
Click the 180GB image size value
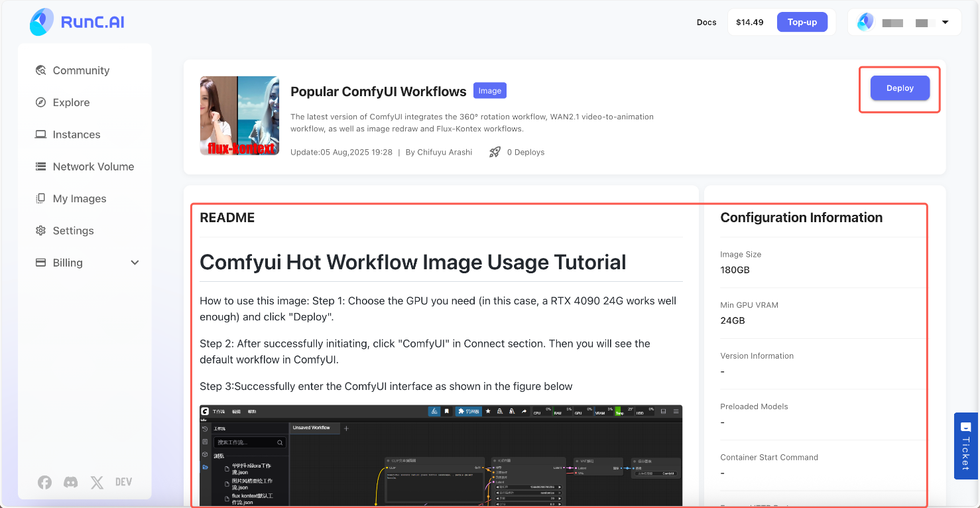[x=735, y=270]
